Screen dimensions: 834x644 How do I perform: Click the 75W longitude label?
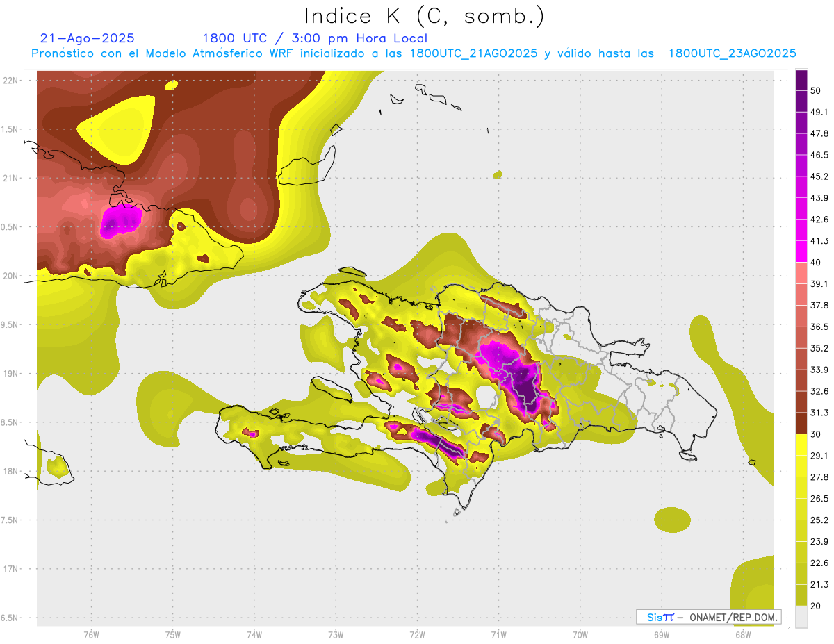172,634
